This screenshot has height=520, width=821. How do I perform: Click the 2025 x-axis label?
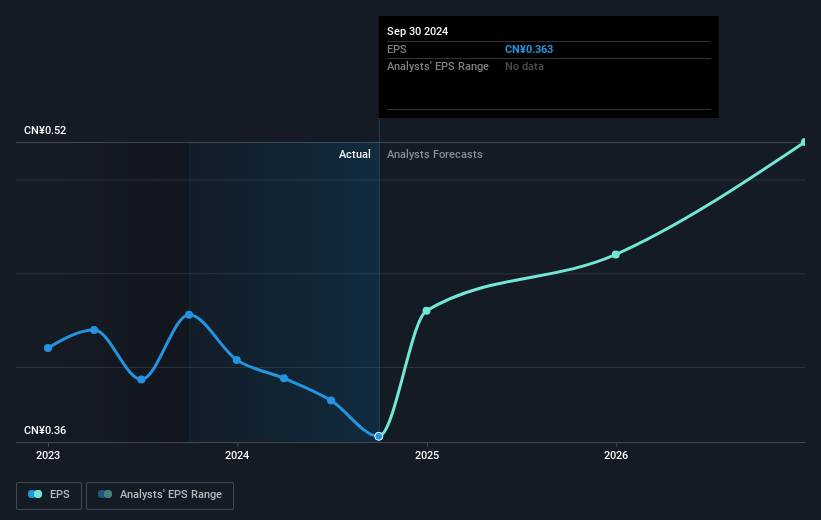coord(427,455)
